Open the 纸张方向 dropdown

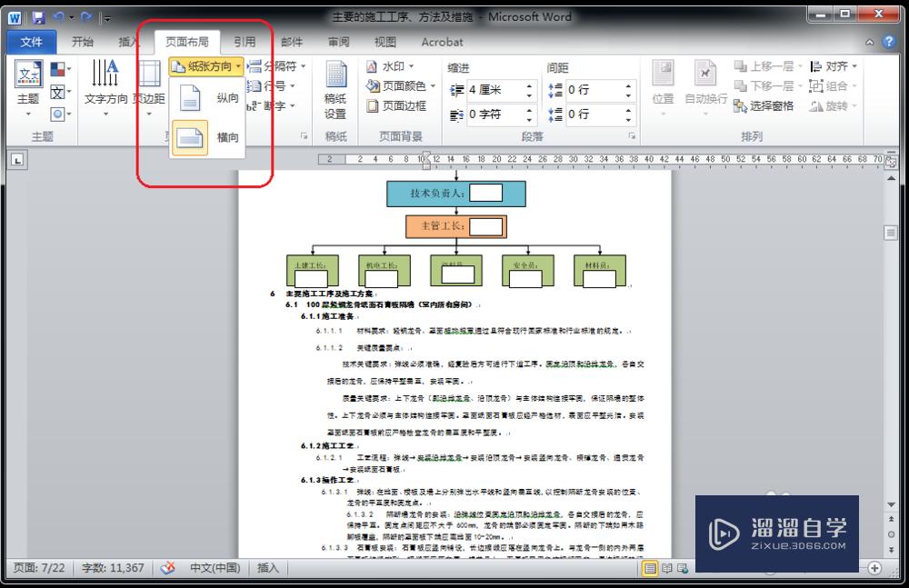(x=206, y=66)
